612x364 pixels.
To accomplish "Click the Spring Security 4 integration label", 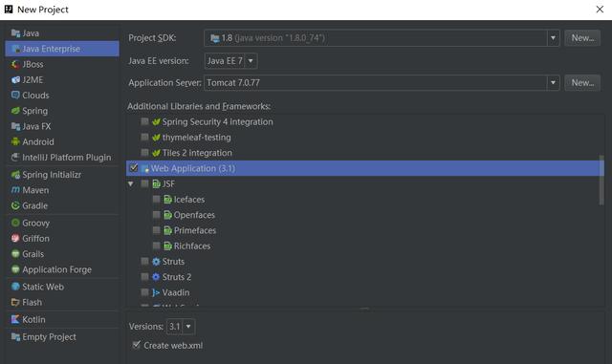I will pyautogui.click(x=218, y=121).
